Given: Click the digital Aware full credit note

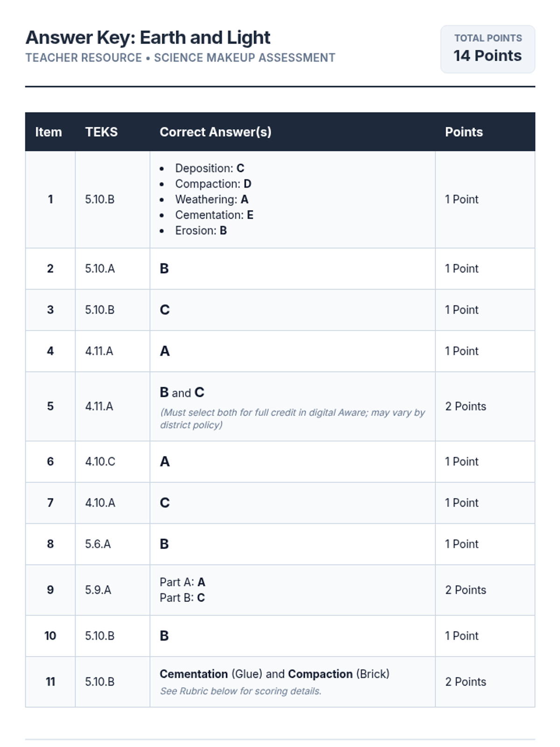Looking at the screenshot, I should 292,418.
